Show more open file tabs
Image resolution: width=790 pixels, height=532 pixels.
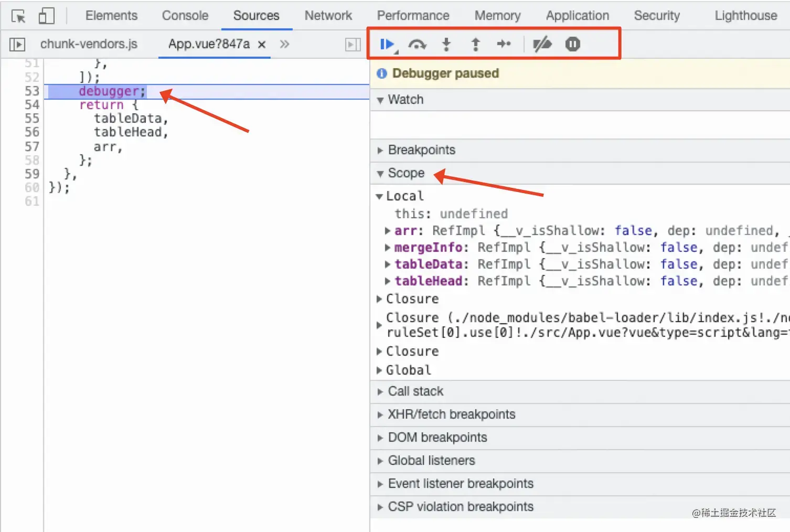tap(284, 44)
